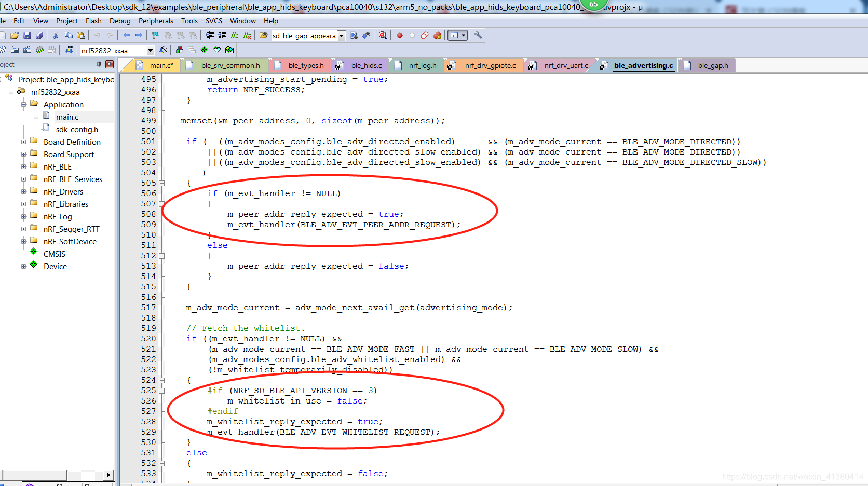This screenshot has height=486, width=868.
Task: Toggle Insert/Remove Breakpoint red dot
Action: [x=400, y=35]
